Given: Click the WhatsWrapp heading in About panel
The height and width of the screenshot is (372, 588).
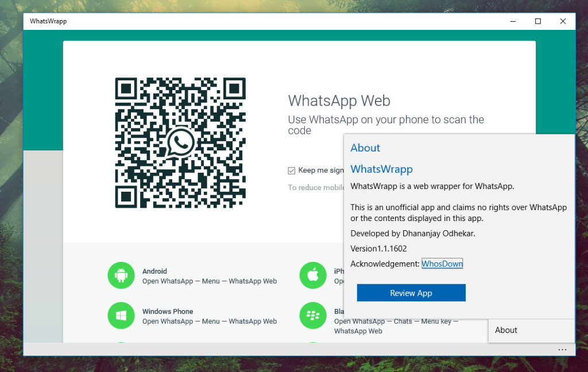Looking at the screenshot, I should tap(381, 169).
